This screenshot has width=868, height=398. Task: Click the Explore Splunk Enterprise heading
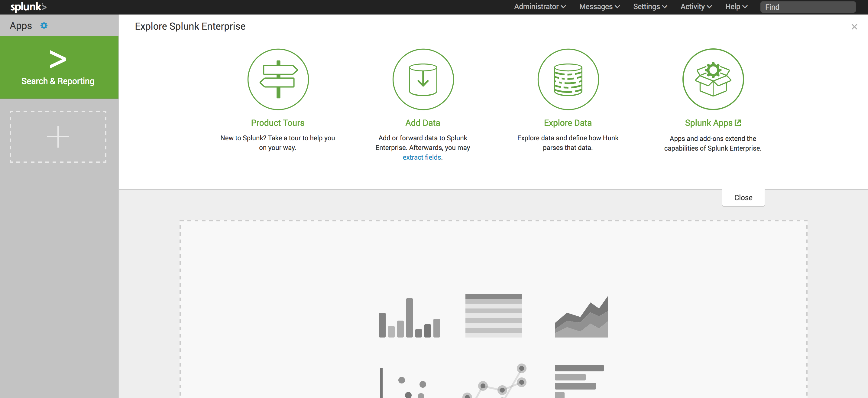(190, 26)
